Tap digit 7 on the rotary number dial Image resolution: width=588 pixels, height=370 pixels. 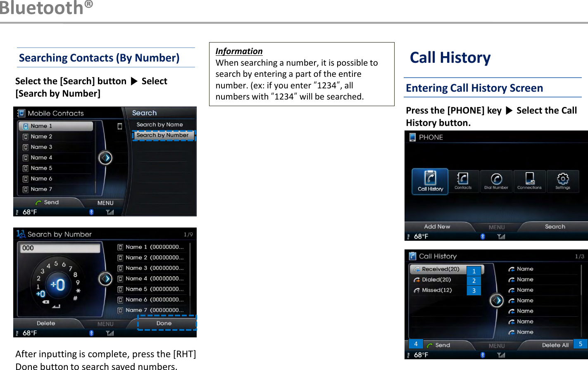pyautogui.click(x=70, y=268)
